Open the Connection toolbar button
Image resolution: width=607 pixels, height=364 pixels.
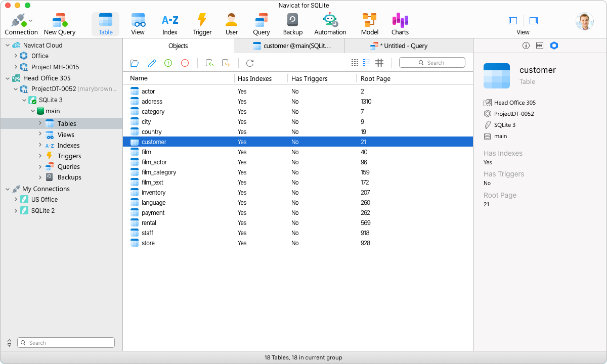[21, 24]
